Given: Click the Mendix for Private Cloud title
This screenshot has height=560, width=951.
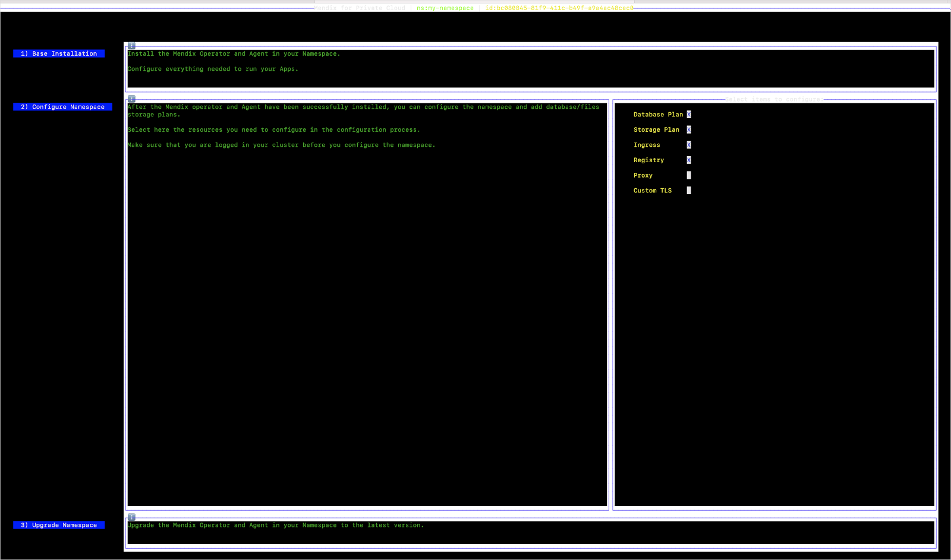Looking at the screenshot, I should [x=360, y=8].
